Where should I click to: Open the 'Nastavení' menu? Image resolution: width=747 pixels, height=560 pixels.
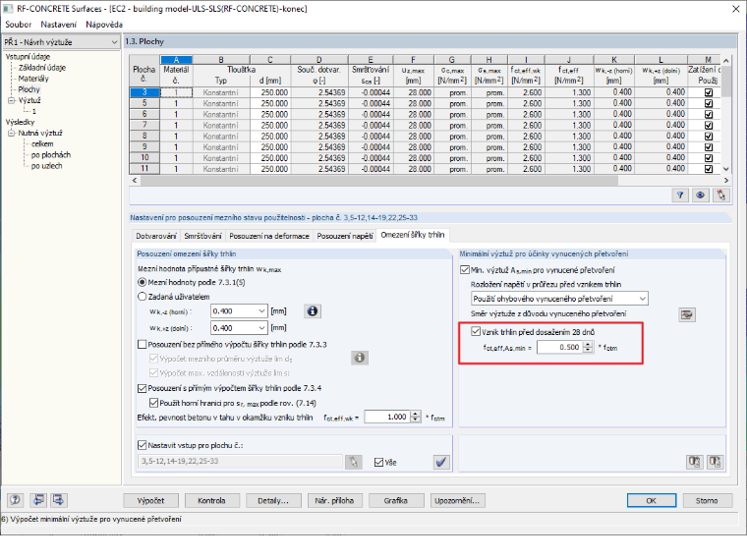coord(58,25)
